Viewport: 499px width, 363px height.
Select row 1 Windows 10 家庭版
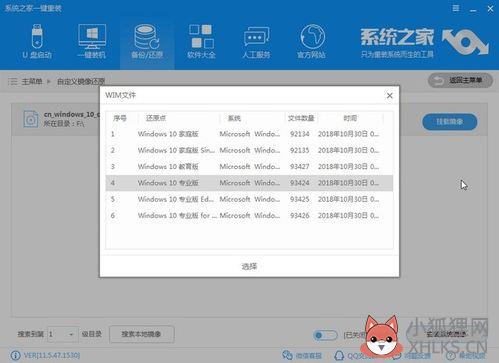(249, 134)
